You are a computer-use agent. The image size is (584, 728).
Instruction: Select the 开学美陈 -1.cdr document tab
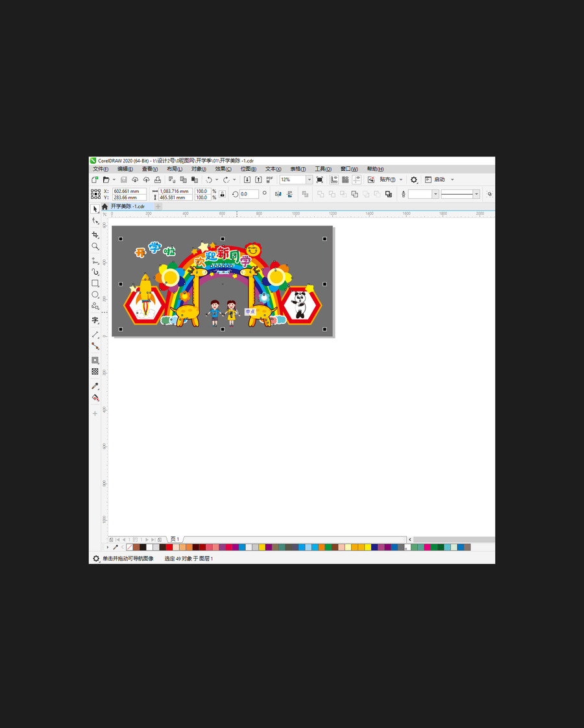click(x=128, y=206)
